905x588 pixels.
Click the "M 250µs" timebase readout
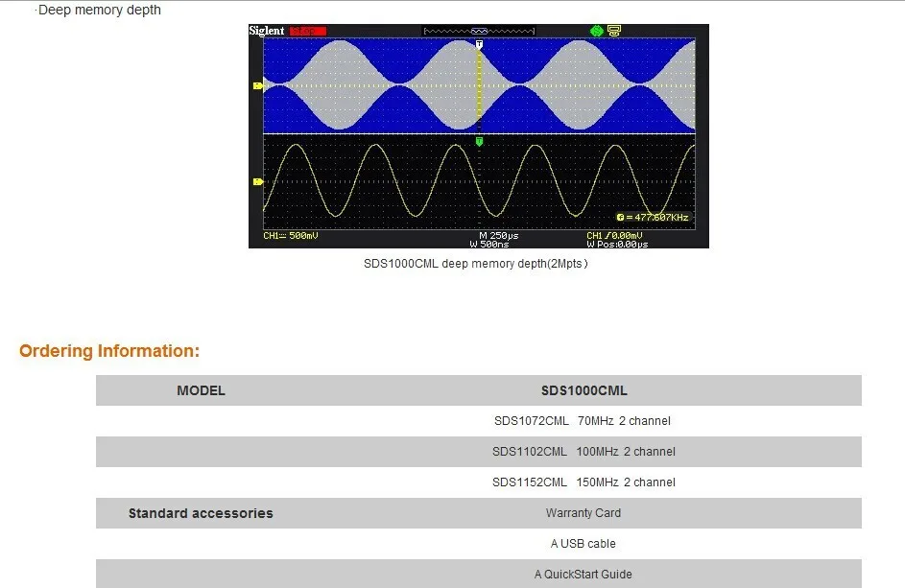(499, 235)
